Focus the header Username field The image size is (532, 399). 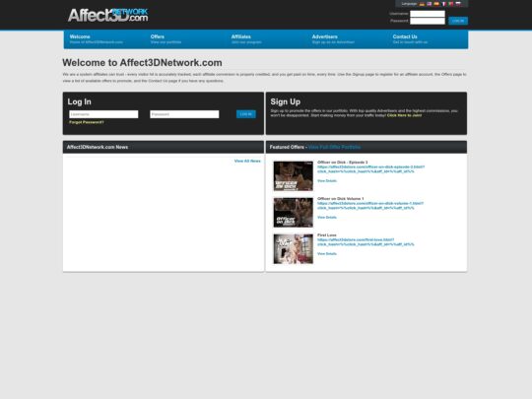click(428, 14)
